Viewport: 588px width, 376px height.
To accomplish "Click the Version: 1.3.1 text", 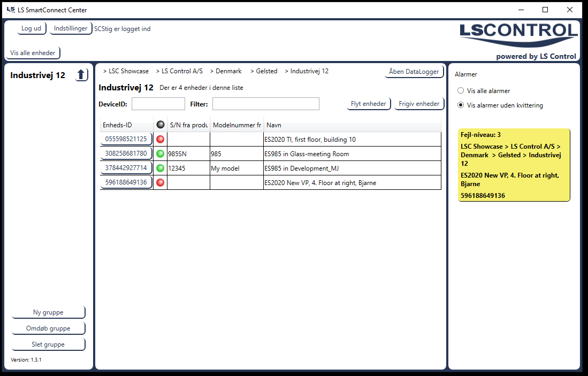I will [26, 359].
